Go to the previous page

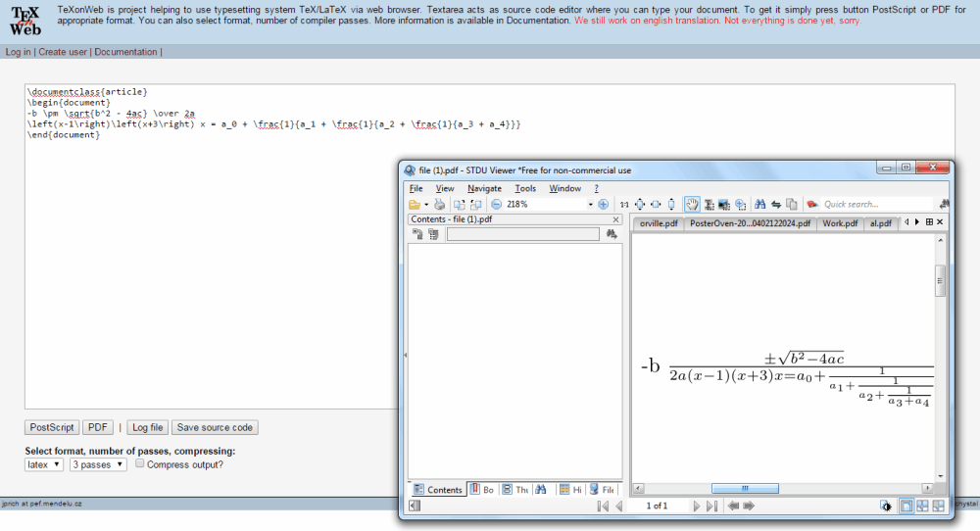(619, 506)
